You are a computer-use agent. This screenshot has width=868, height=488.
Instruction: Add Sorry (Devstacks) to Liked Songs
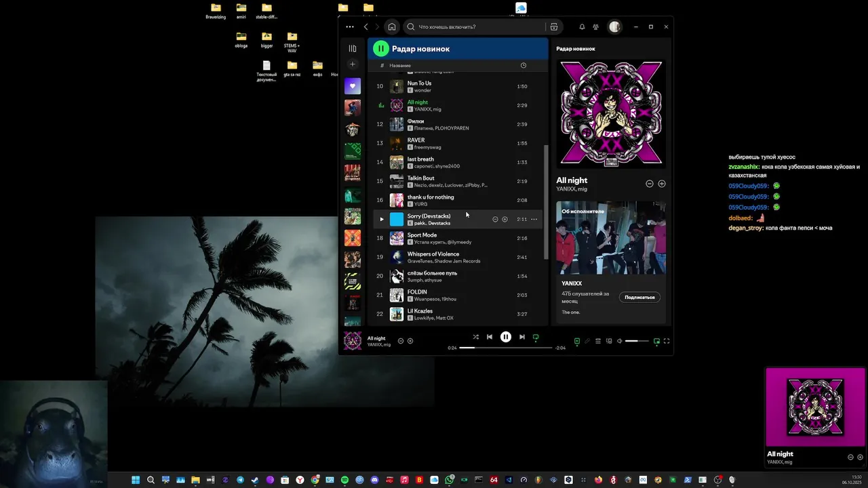[x=505, y=219]
